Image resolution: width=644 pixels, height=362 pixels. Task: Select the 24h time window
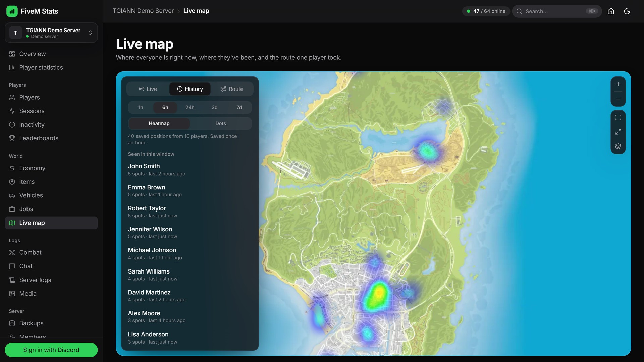click(190, 107)
